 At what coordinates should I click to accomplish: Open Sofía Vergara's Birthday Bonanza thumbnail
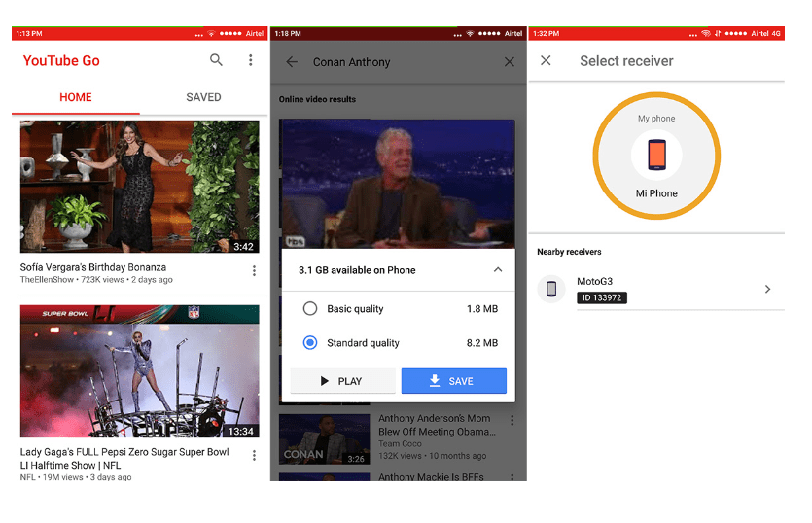[140, 187]
